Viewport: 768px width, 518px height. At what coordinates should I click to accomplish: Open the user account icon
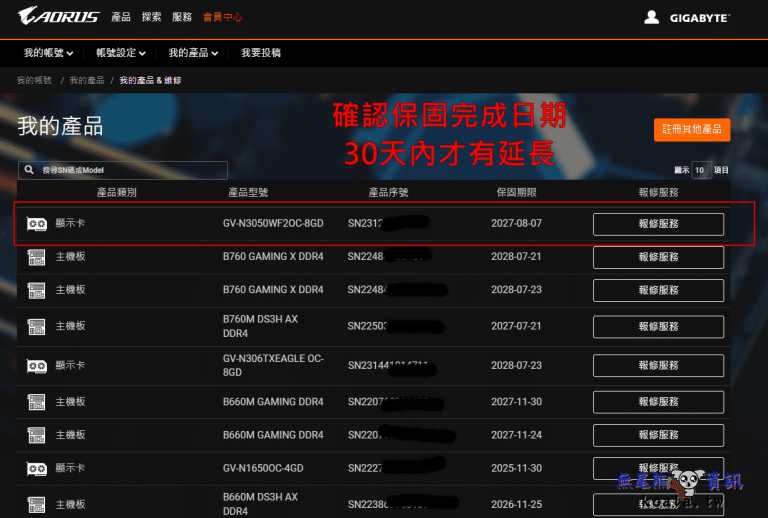pyautogui.click(x=651, y=17)
